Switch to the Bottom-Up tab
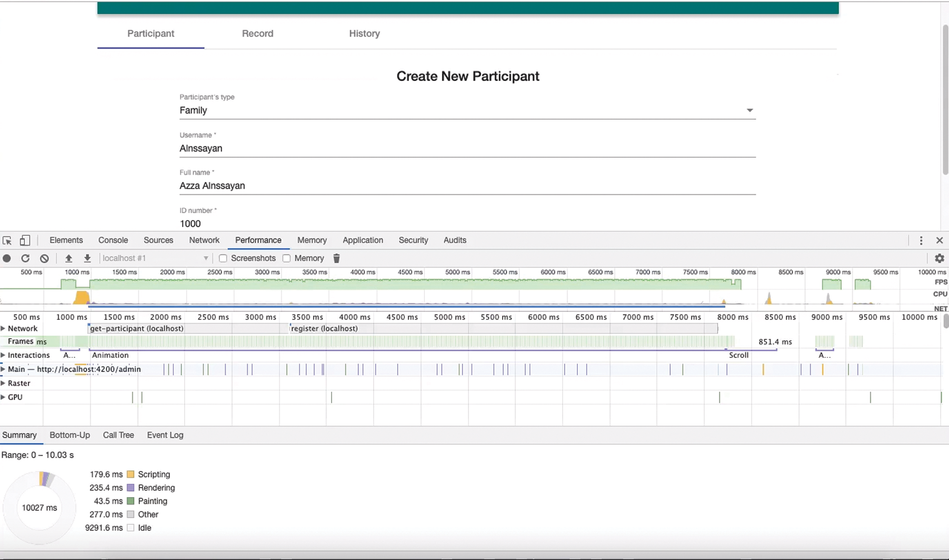 coord(69,435)
